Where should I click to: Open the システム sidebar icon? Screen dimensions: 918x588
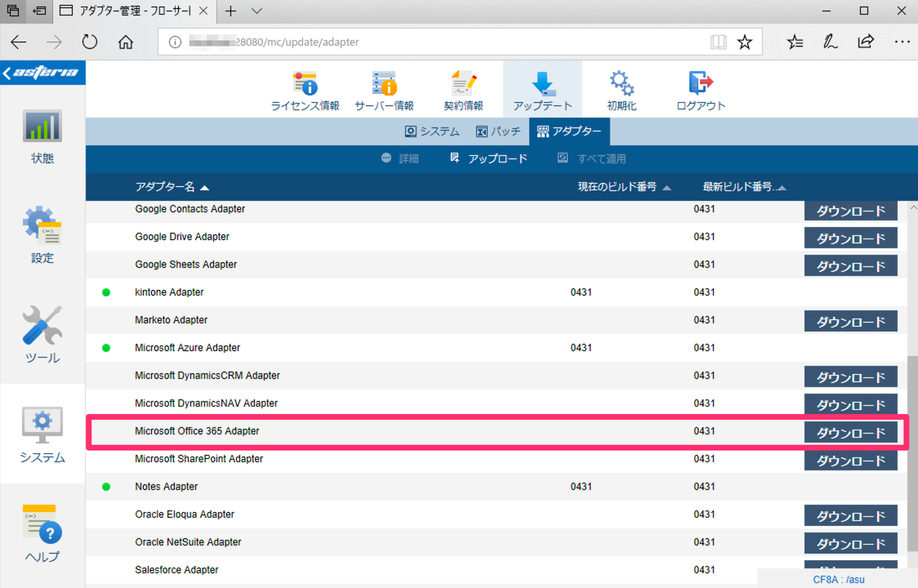point(42,434)
